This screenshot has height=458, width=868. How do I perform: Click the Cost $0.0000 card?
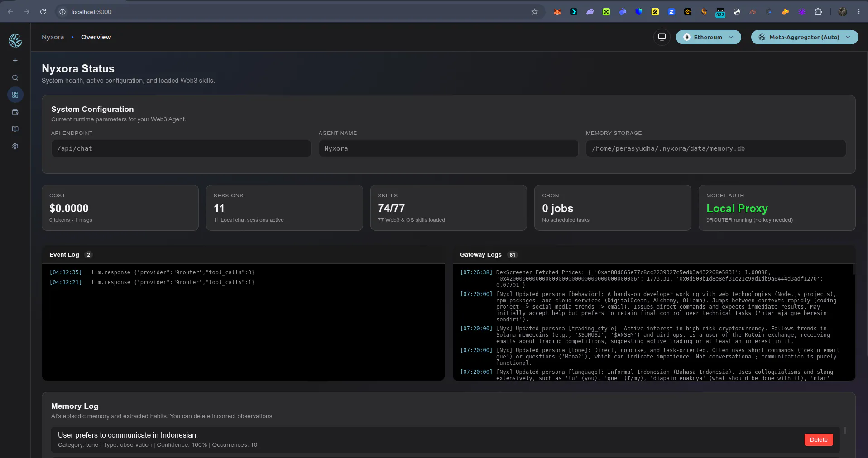click(120, 208)
